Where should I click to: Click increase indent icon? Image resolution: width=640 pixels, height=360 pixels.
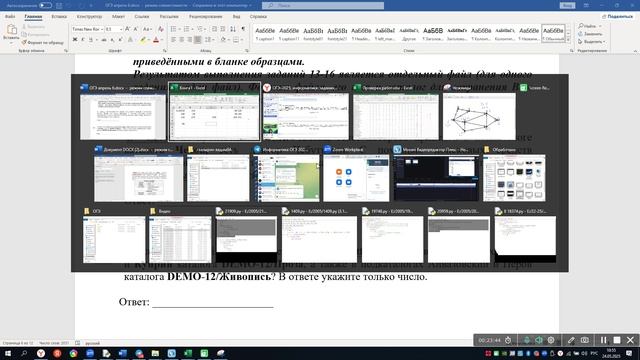click(x=223, y=29)
